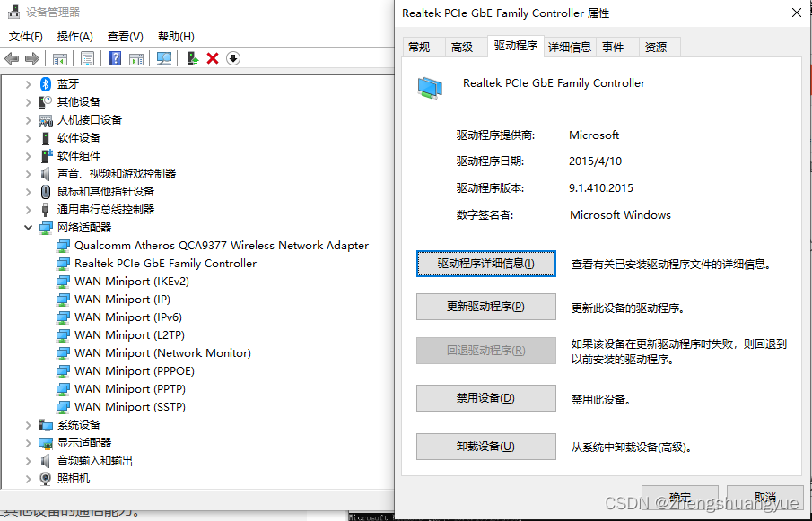The height and width of the screenshot is (521, 812).
Task: Expand the 人机接口设备 tree node
Action: (28, 120)
